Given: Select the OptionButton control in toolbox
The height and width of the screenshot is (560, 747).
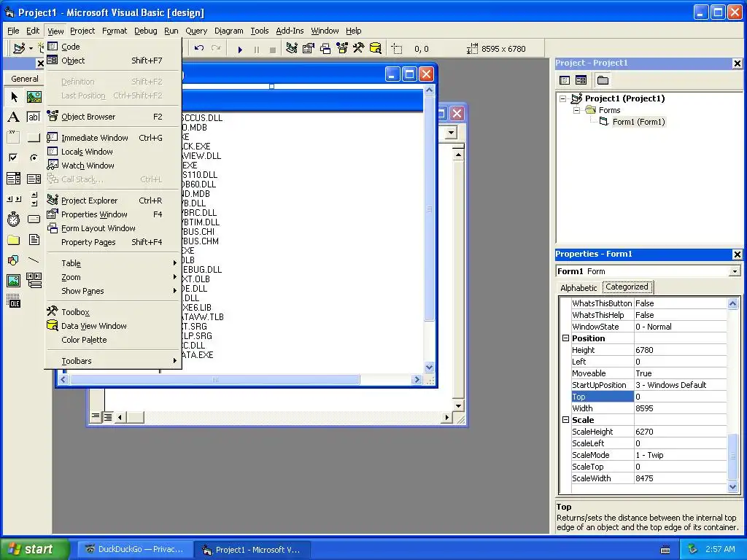Looking at the screenshot, I should (34, 157).
